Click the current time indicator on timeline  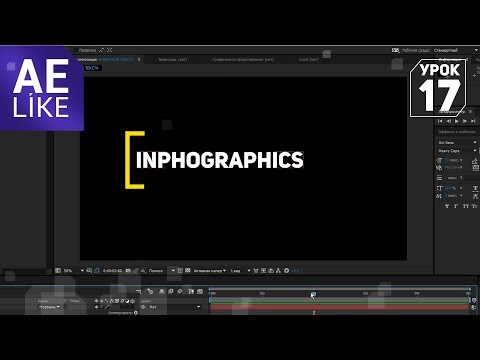[313, 294]
